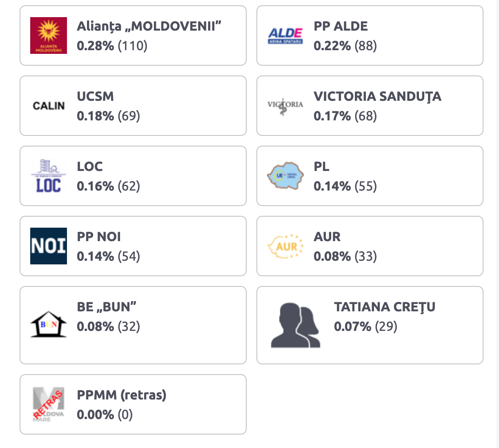
Task: Open the Alianța „MOLDOVENII” party name
Action: tap(149, 26)
